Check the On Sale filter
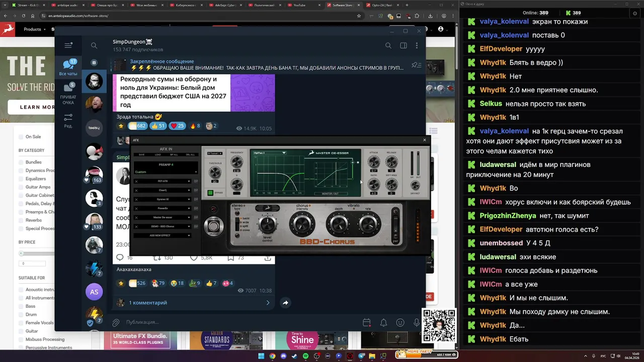The image size is (644, 362). 21,137
